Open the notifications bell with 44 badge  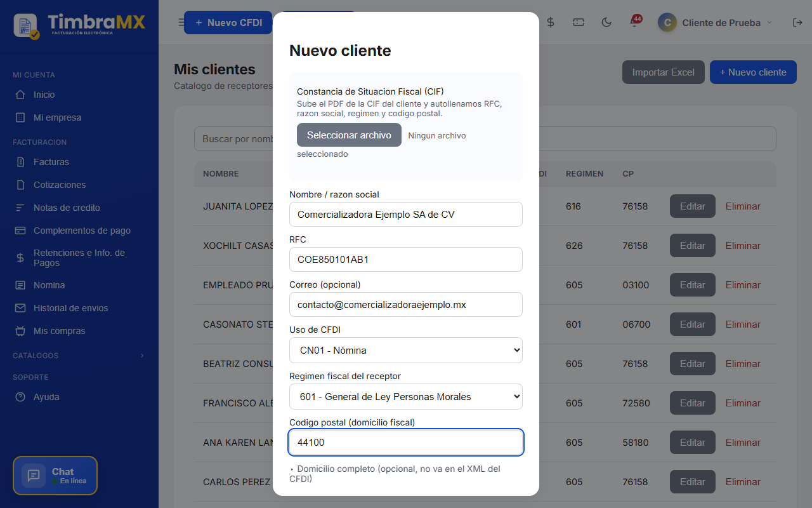coord(634,22)
